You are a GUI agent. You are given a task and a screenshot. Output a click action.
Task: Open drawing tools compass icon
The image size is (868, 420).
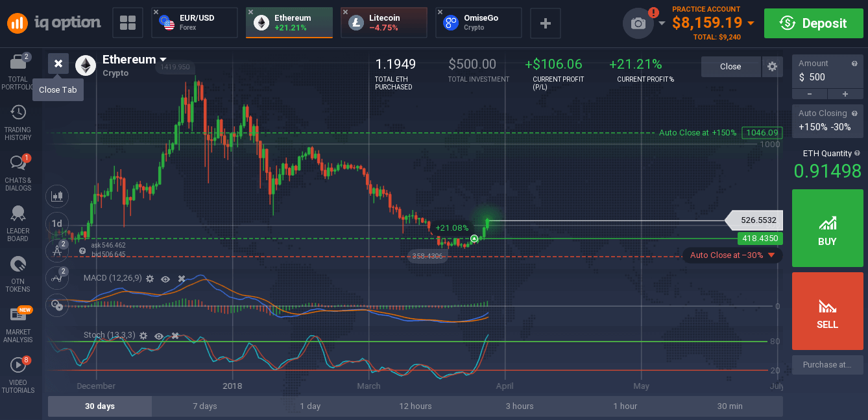(x=57, y=250)
